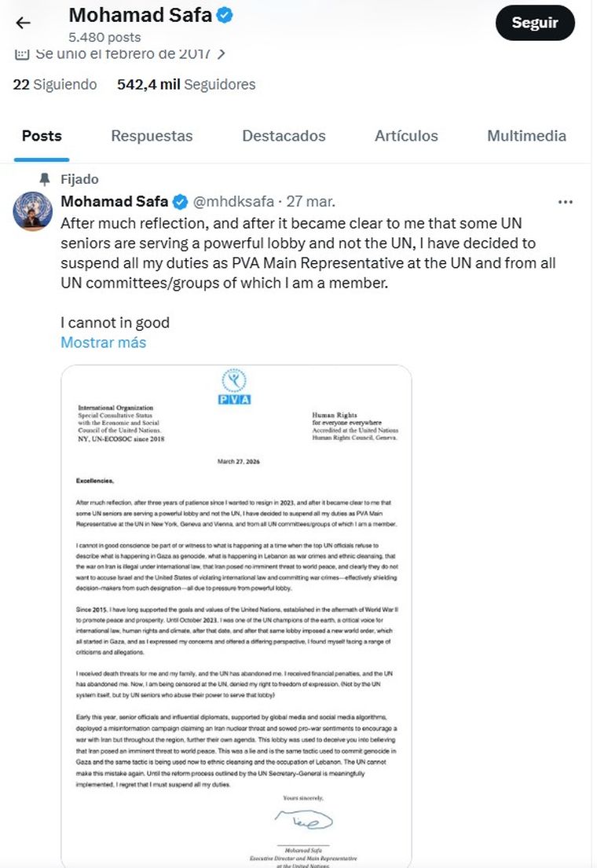Go back using the arrow icon

(x=24, y=23)
